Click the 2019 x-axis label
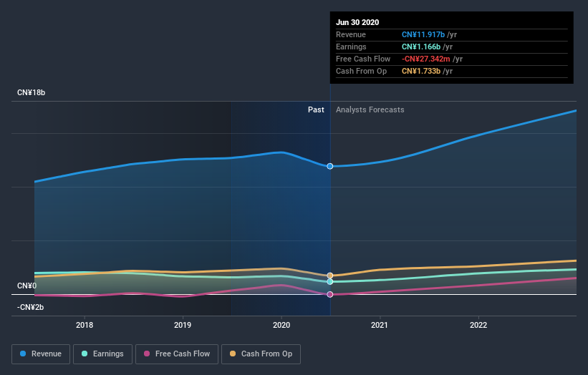The image size is (588, 375). tap(183, 325)
